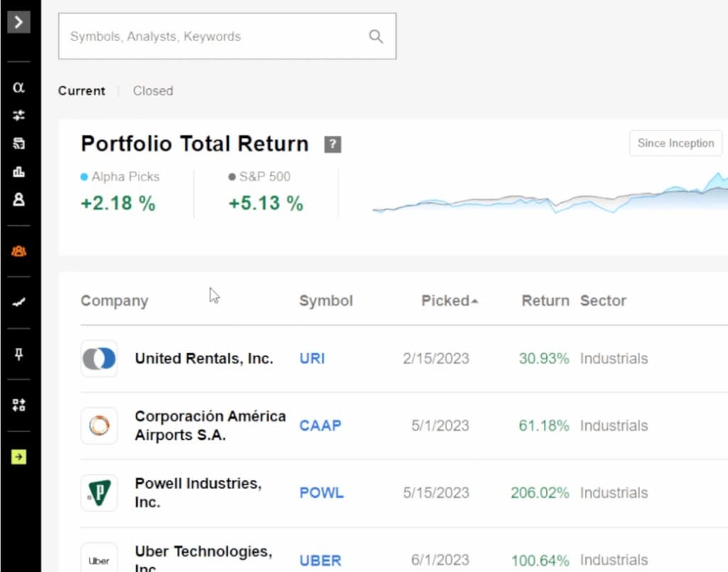Open the Since Inception dropdown
Image resolution: width=728 pixels, height=572 pixels.
click(675, 143)
